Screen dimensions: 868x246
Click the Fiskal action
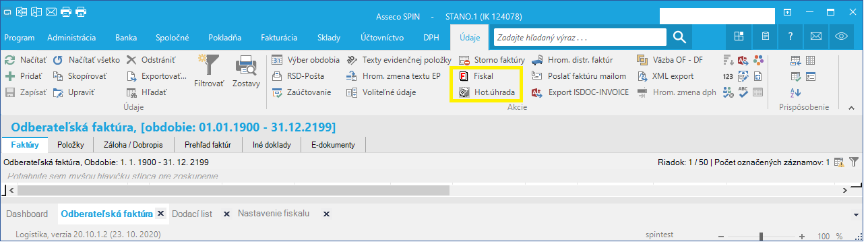pos(476,76)
